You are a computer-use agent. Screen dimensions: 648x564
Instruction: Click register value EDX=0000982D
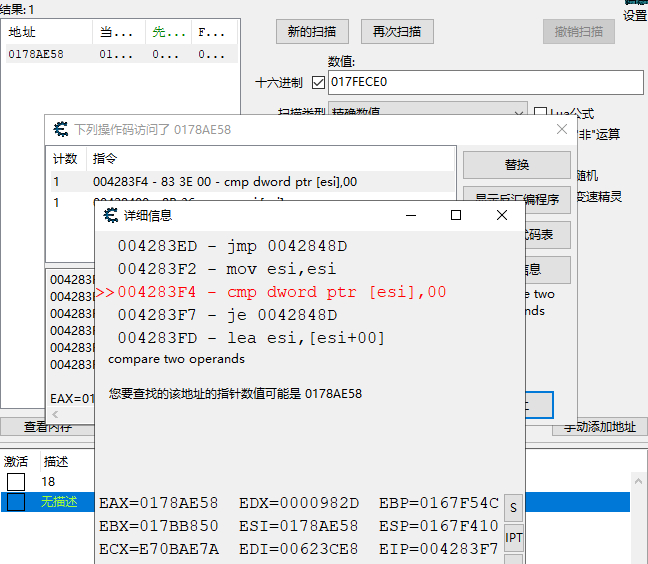click(299, 503)
